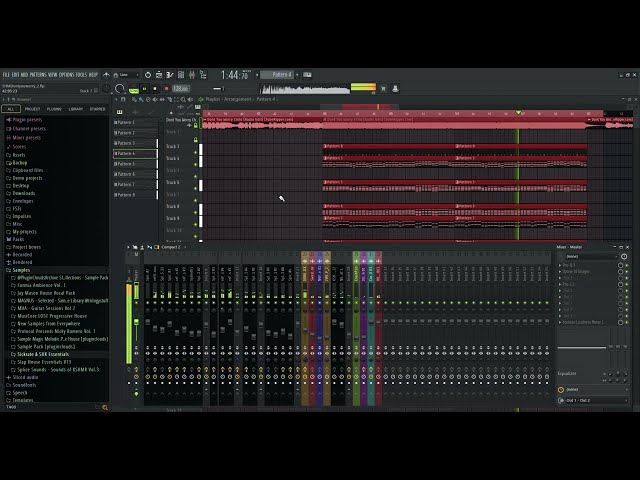Open the Line snap dropdown
This screenshot has height=480, width=640.
[127, 75]
